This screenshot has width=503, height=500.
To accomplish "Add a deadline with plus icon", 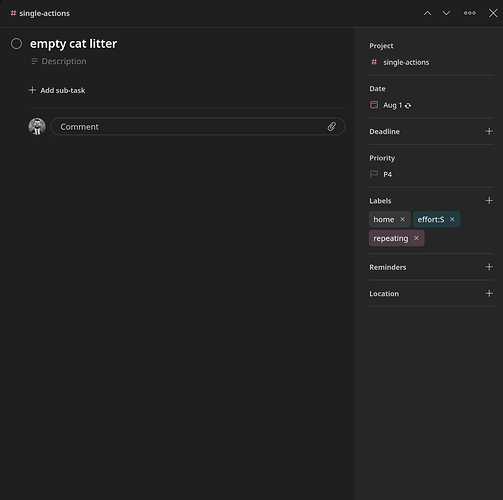I will click(489, 131).
